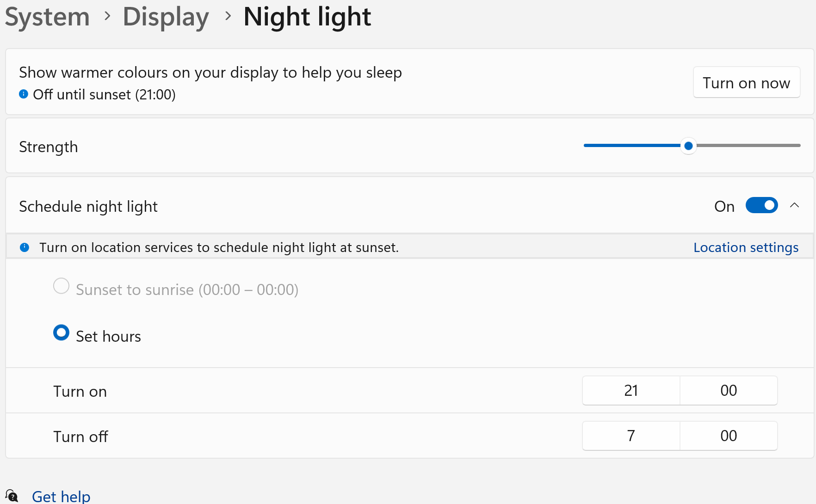Click the Get help headset icon
This screenshot has width=816, height=504.
(12, 496)
